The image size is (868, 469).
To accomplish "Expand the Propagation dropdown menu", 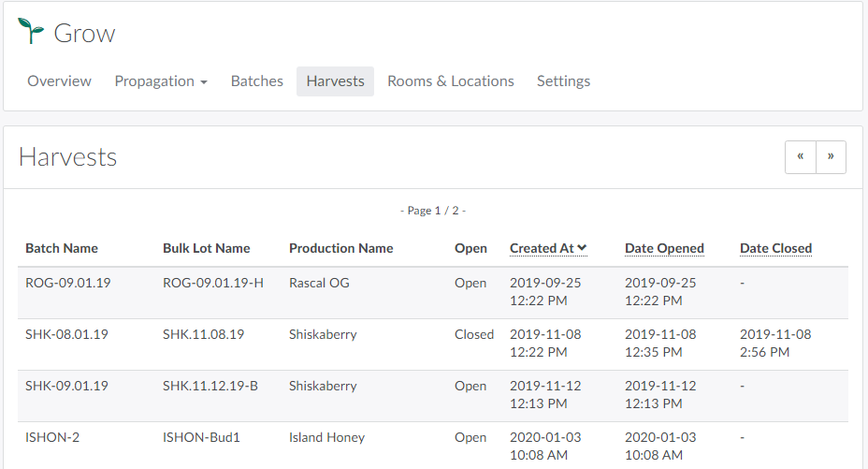I will point(161,81).
